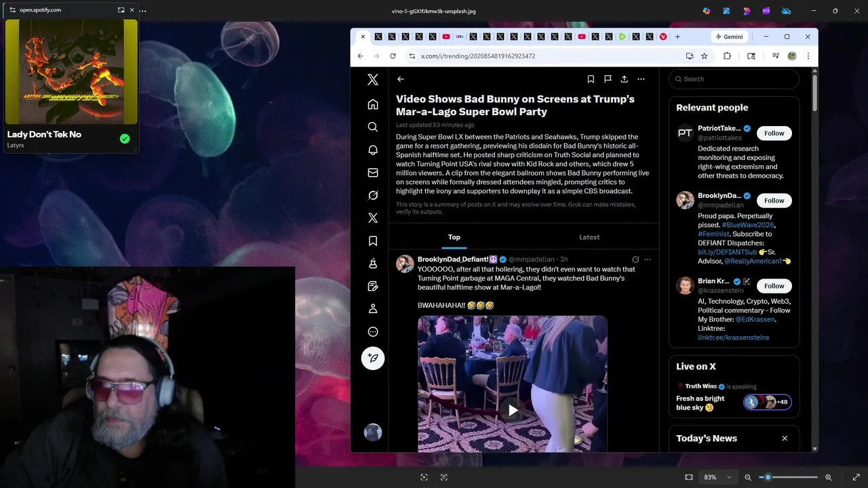Image resolution: width=868 pixels, height=488 pixels.
Task: Go back with the arrow in trending header
Action: coord(401,79)
